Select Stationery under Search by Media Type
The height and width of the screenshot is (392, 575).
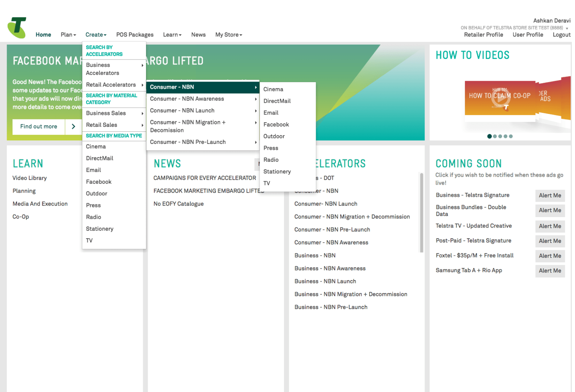[x=100, y=229]
